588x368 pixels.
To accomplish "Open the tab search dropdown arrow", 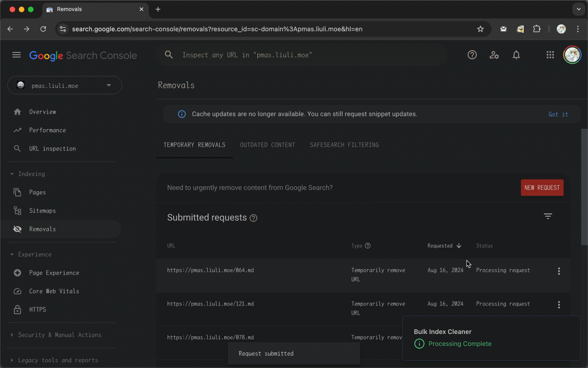I will click(578, 9).
